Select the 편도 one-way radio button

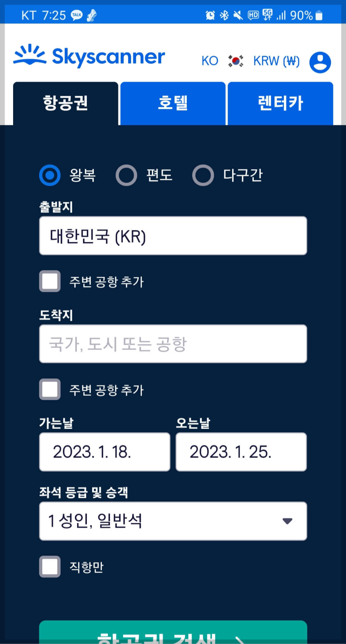(x=126, y=175)
